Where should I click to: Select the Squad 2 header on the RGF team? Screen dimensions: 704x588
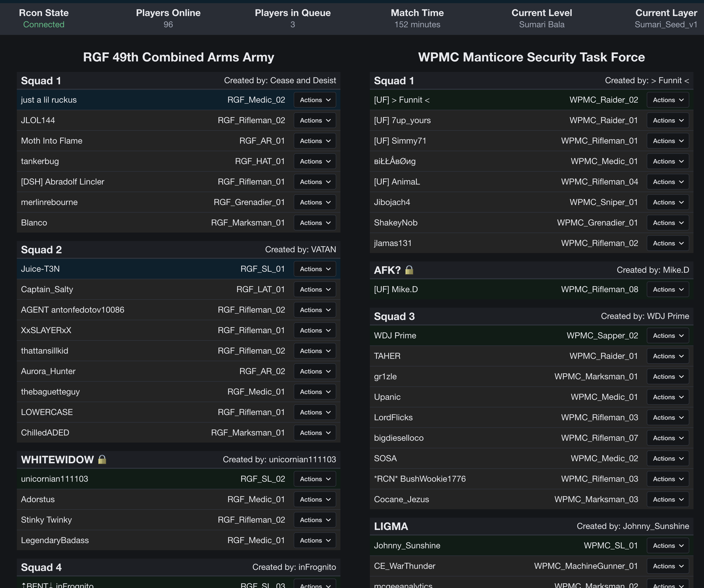[41, 250]
